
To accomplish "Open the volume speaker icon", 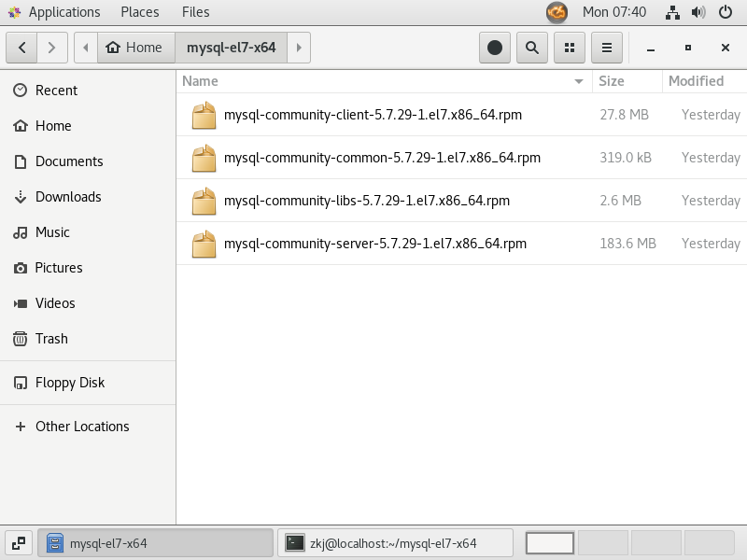I will (698, 12).
